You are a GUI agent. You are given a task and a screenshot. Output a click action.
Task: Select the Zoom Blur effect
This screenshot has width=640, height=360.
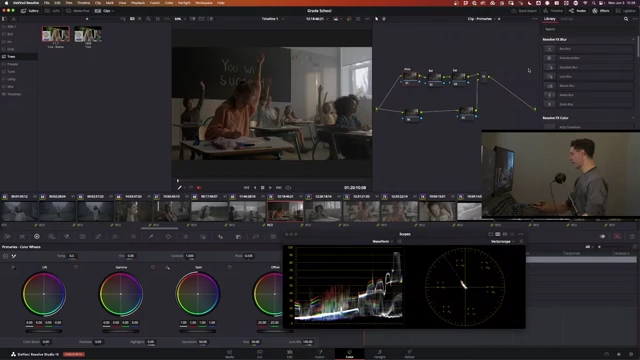[588, 104]
